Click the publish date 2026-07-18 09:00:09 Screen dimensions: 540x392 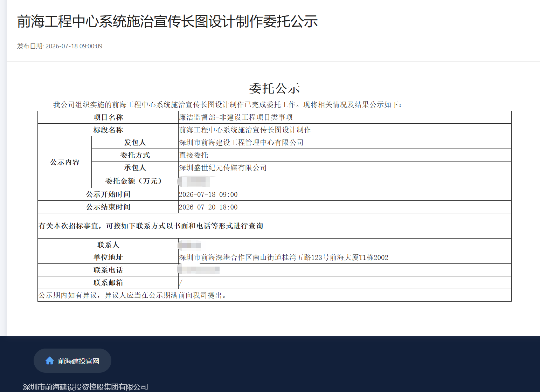pyautogui.click(x=74, y=46)
